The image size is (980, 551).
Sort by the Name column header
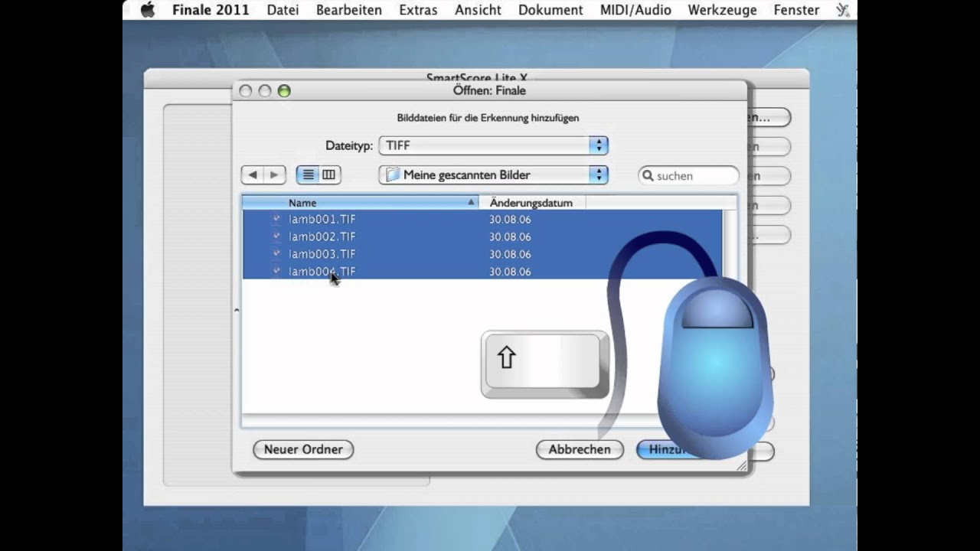coord(361,203)
